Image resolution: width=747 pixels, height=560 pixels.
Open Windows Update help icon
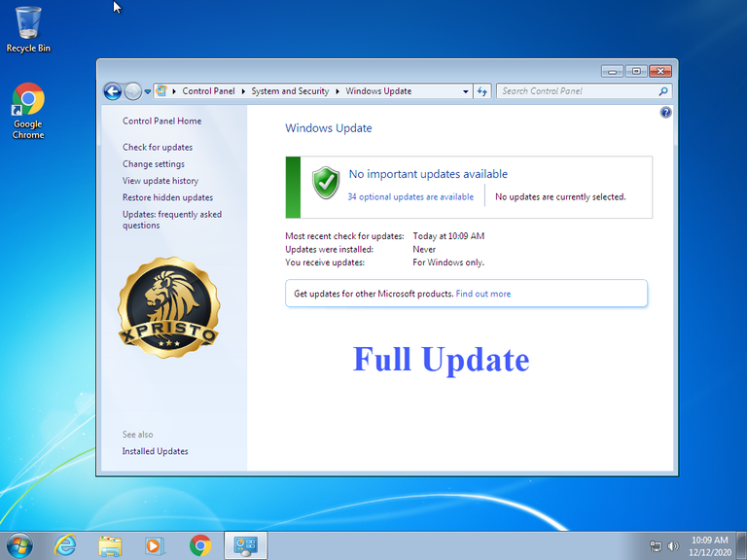point(665,113)
